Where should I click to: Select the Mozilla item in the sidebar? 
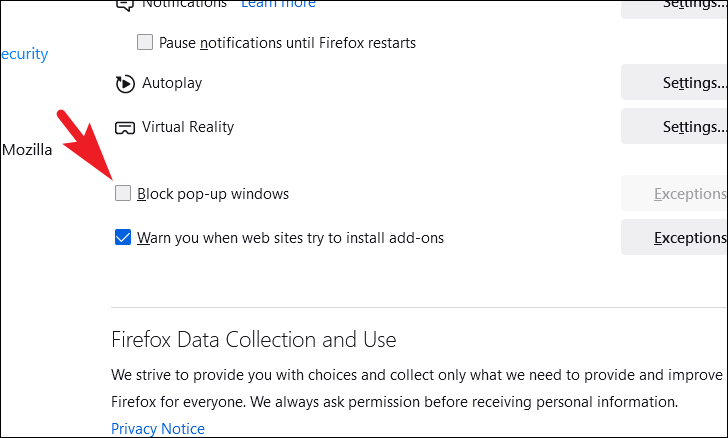[26, 150]
